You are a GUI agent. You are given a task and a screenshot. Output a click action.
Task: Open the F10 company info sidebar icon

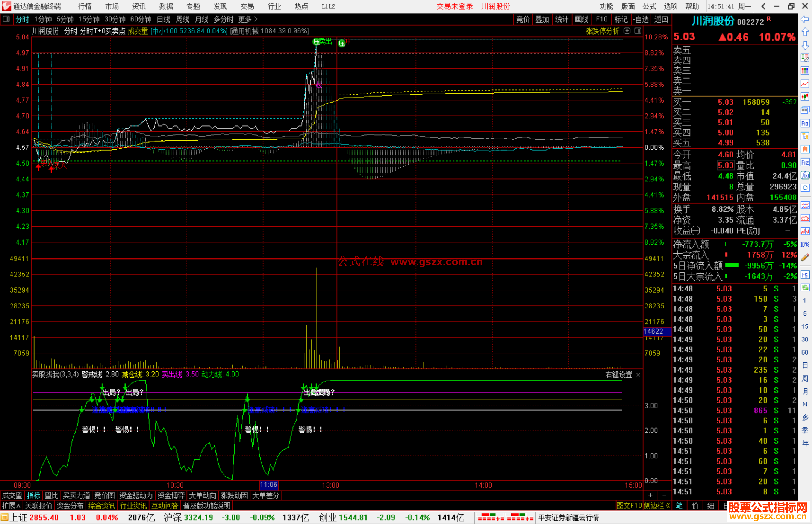(805, 123)
